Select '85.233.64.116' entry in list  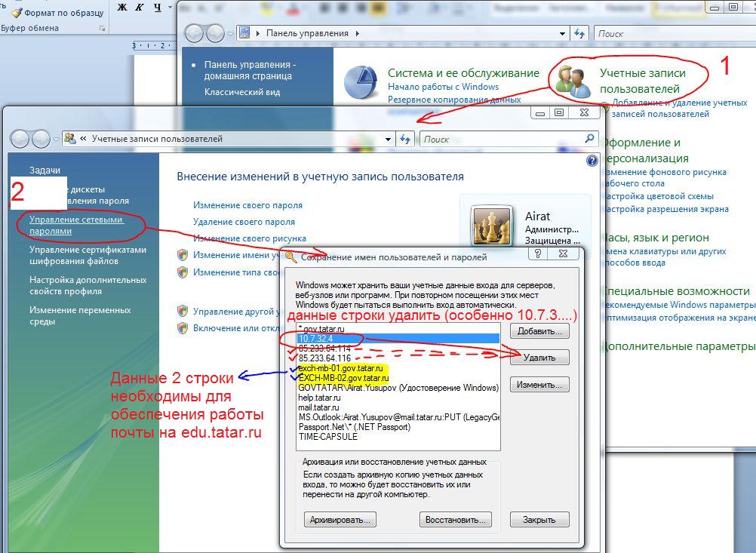398,358
